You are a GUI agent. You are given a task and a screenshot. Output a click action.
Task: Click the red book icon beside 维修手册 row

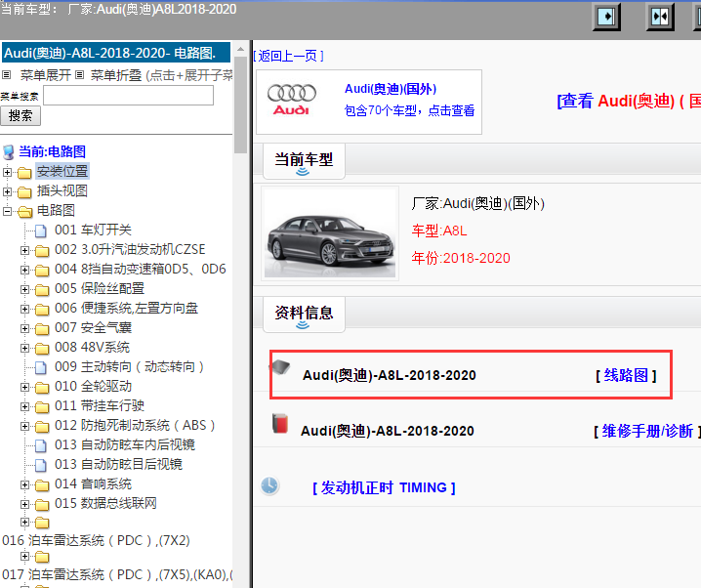tap(280, 425)
